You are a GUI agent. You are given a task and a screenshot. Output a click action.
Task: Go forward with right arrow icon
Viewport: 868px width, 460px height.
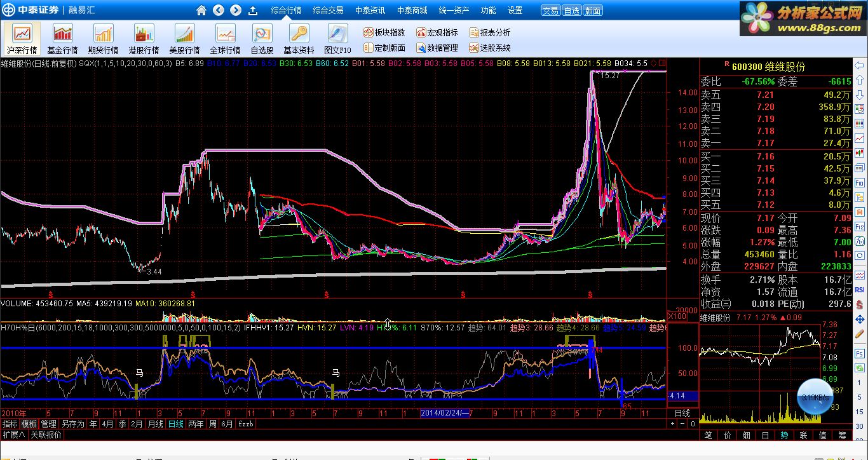coord(236,10)
